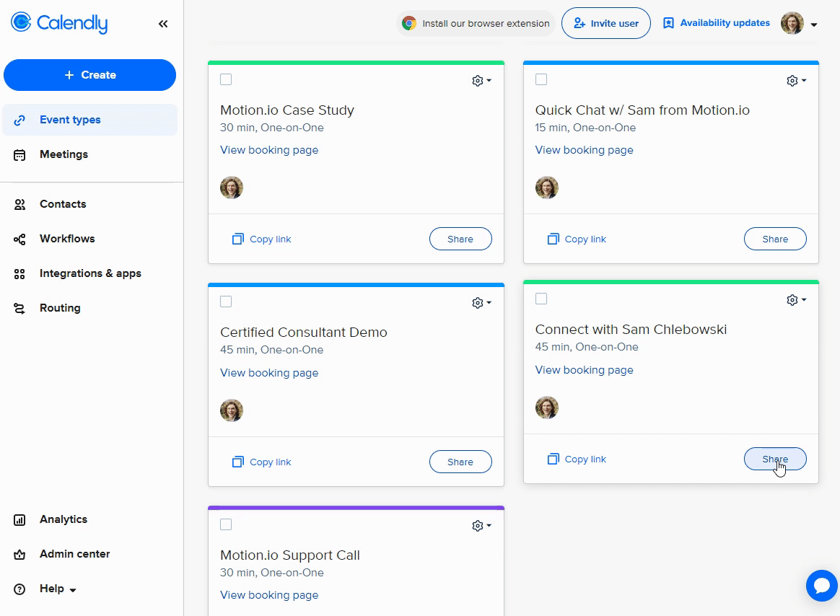Image resolution: width=840 pixels, height=616 pixels.
Task: Click the purple color bar on Support Call card
Action: (x=356, y=508)
